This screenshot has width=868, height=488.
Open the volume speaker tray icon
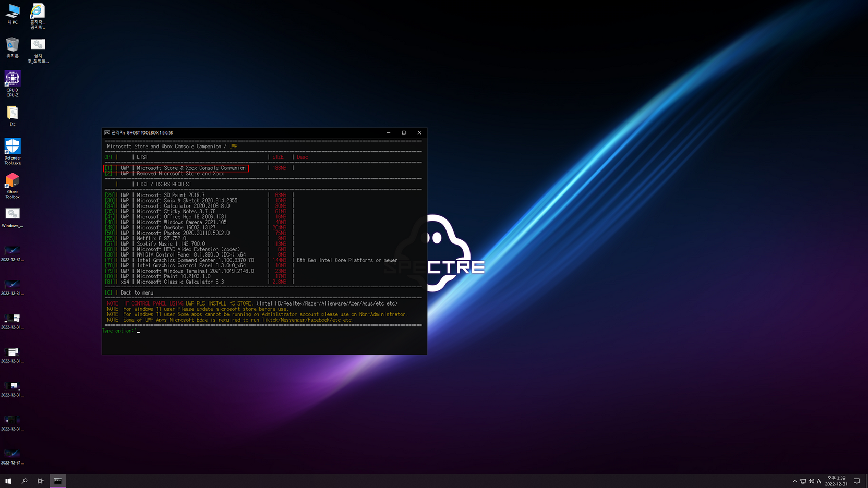(x=811, y=481)
